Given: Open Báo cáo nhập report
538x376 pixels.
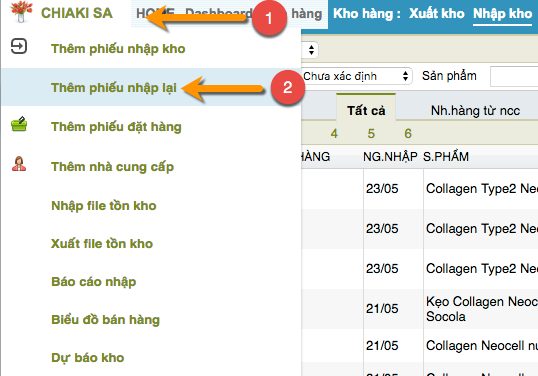Looking at the screenshot, I should point(94,282).
